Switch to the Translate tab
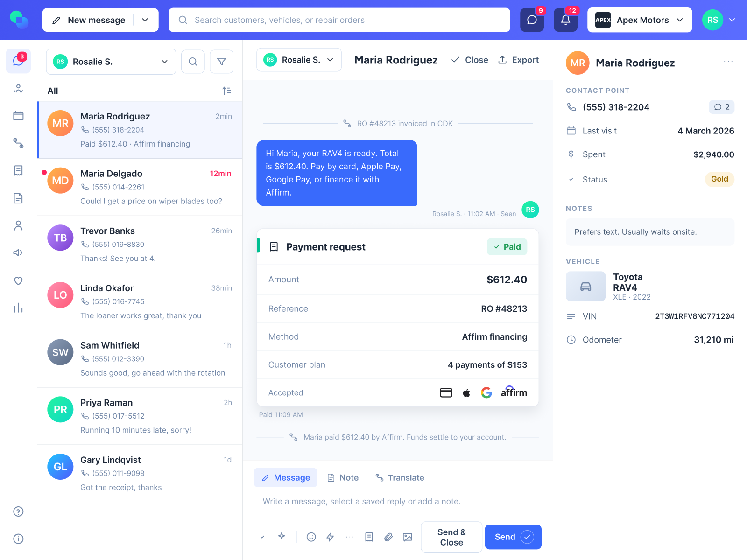 [400, 478]
